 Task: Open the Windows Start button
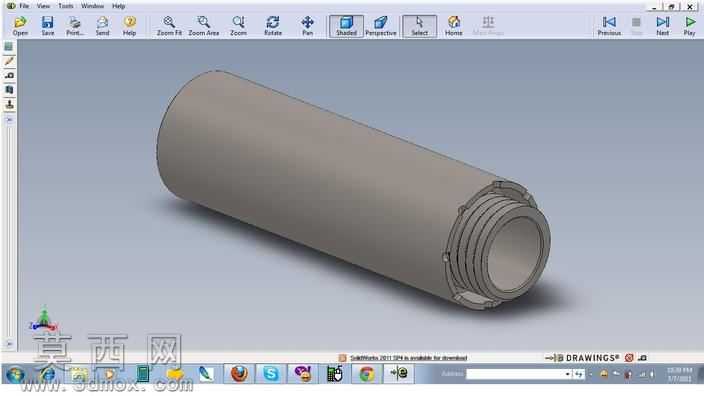[x=15, y=374]
